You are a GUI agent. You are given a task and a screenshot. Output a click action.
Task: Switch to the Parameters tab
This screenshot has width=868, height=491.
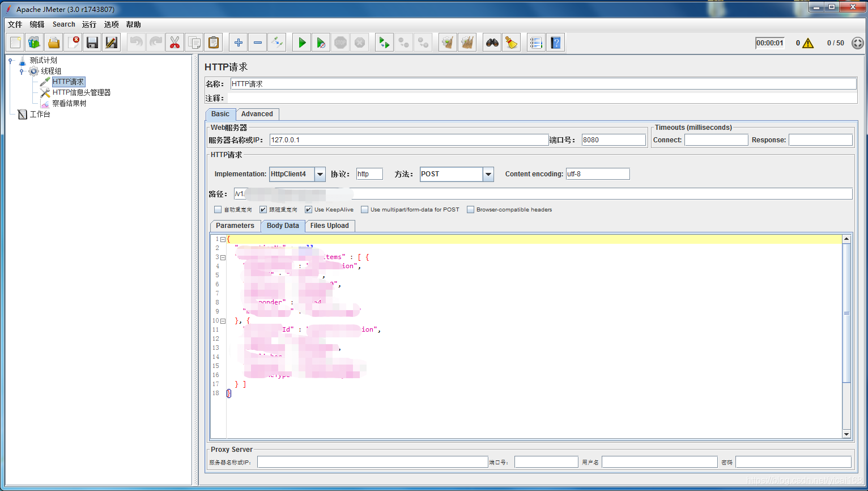click(x=235, y=226)
